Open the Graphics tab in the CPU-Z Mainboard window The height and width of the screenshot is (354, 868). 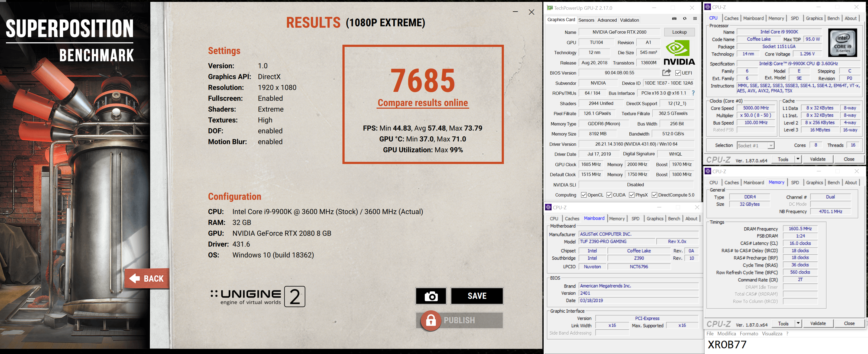tap(655, 218)
